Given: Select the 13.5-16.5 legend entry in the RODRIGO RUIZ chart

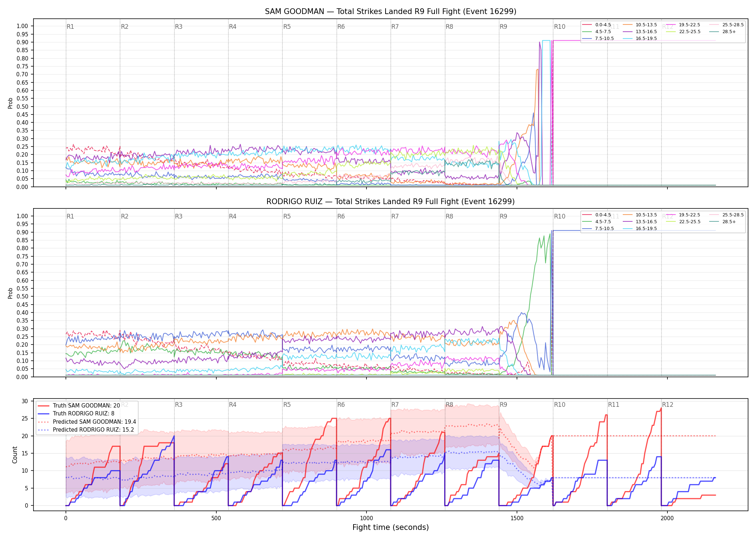Looking at the screenshot, I should pos(640,222).
